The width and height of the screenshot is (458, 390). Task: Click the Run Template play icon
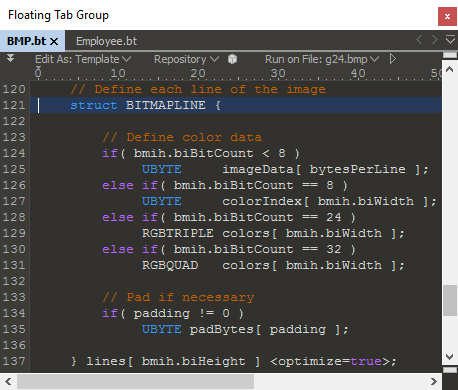[393, 59]
